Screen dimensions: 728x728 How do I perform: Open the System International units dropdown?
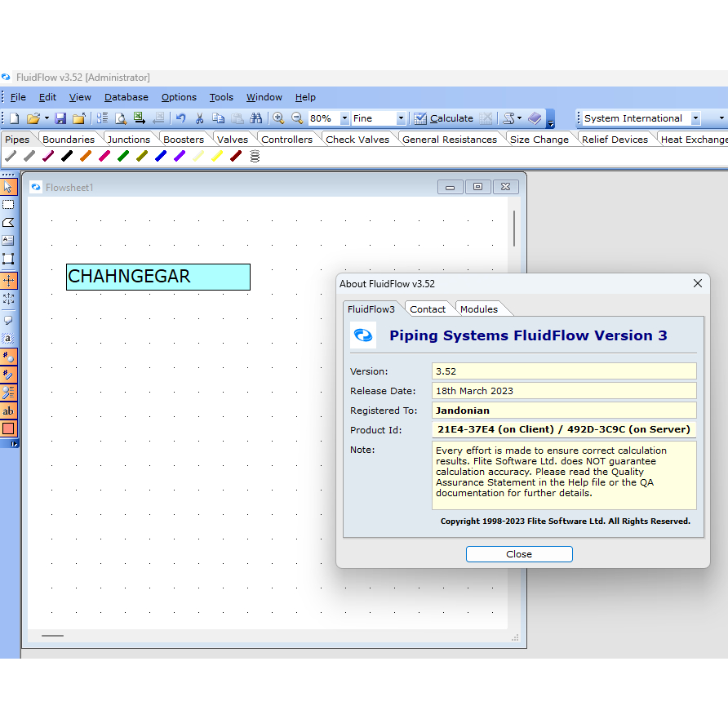695,118
